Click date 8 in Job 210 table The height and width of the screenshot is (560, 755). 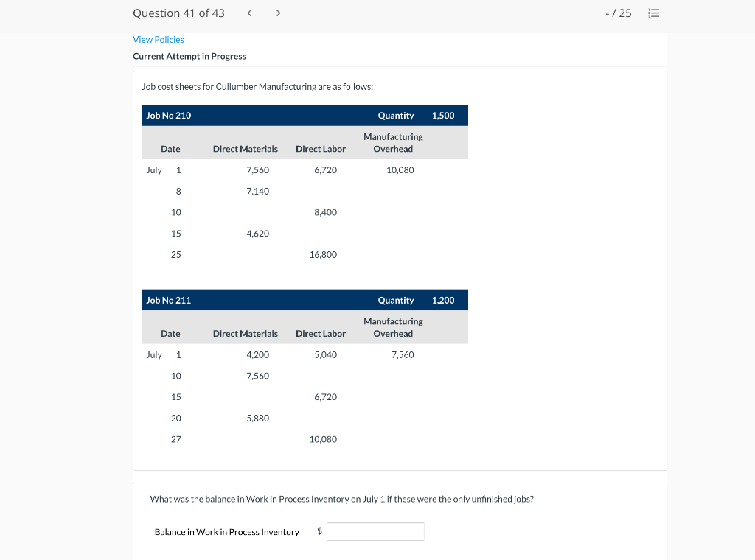click(178, 191)
